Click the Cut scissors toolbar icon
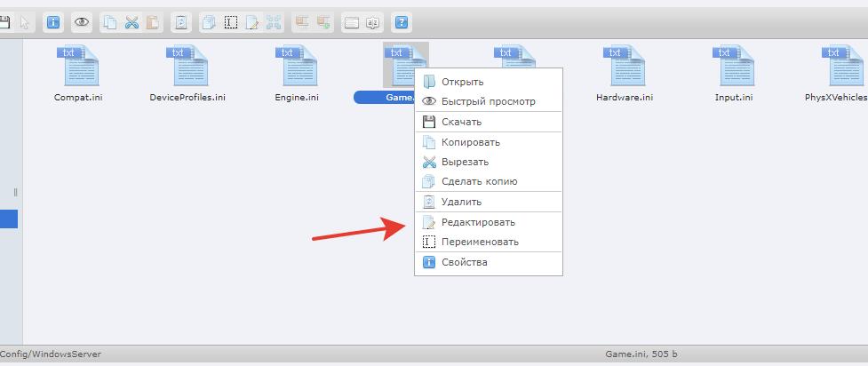The height and width of the screenshot is (366, 868). [x=131, y=23]
